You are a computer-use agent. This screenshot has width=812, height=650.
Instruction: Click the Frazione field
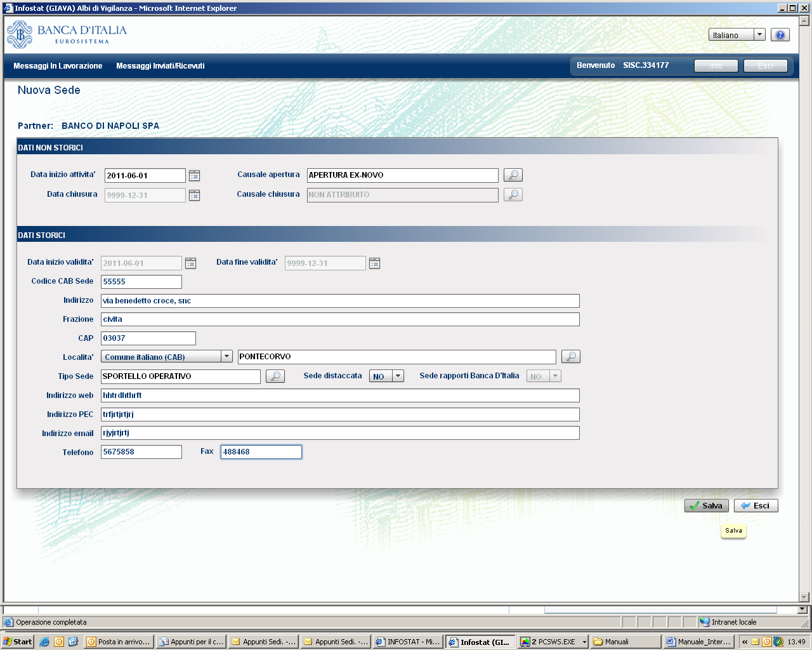click(x=340, y=319)
